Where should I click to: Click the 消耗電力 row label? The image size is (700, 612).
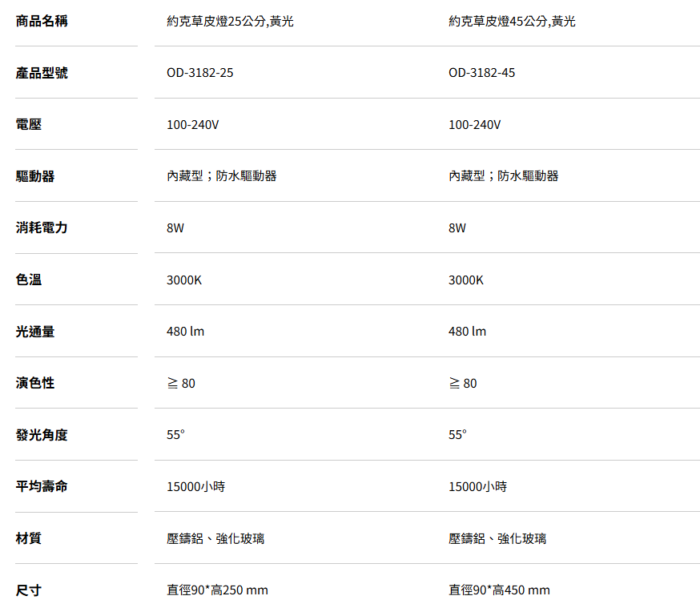[x=42, y=228]
